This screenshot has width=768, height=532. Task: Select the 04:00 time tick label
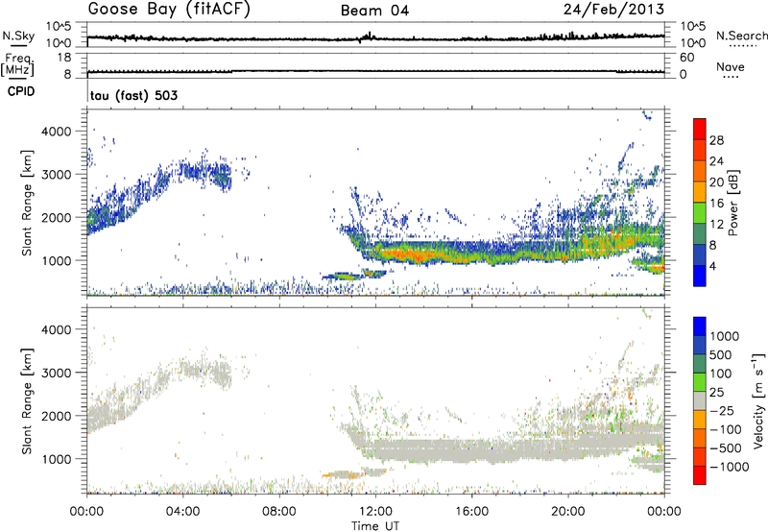click(x=183, y=512)
